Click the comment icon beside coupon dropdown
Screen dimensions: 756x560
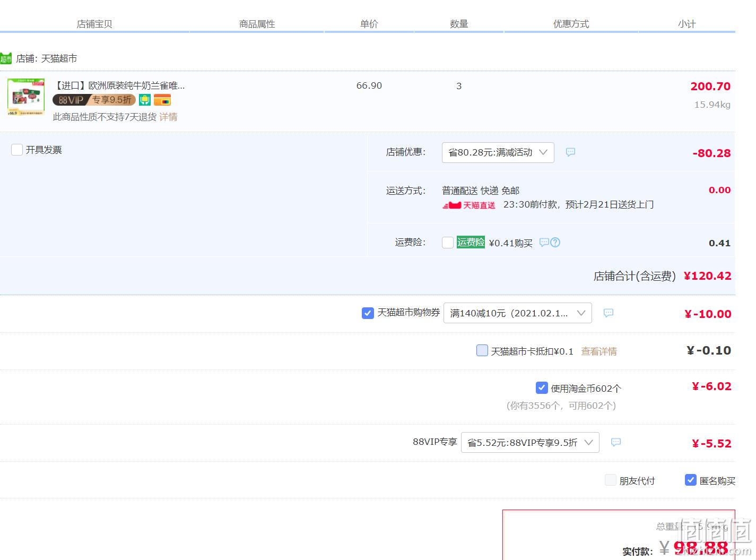pyautogui.click(x=609, y=313)
